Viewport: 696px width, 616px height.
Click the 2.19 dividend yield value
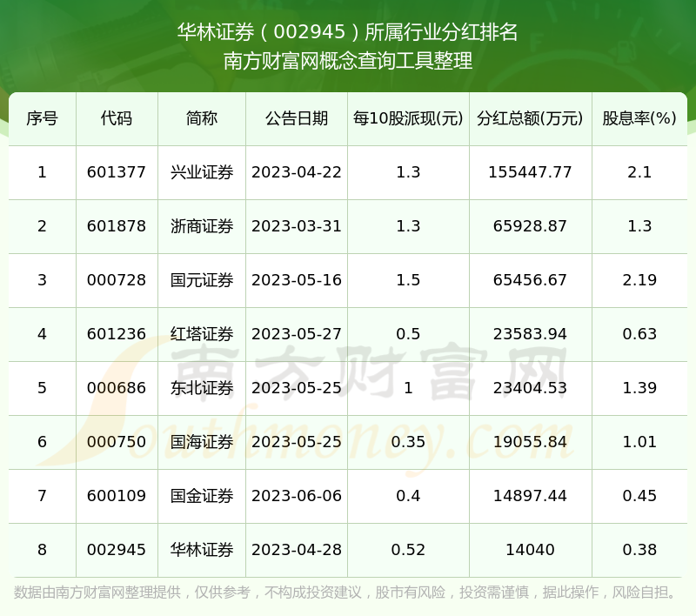pos(639,280)
